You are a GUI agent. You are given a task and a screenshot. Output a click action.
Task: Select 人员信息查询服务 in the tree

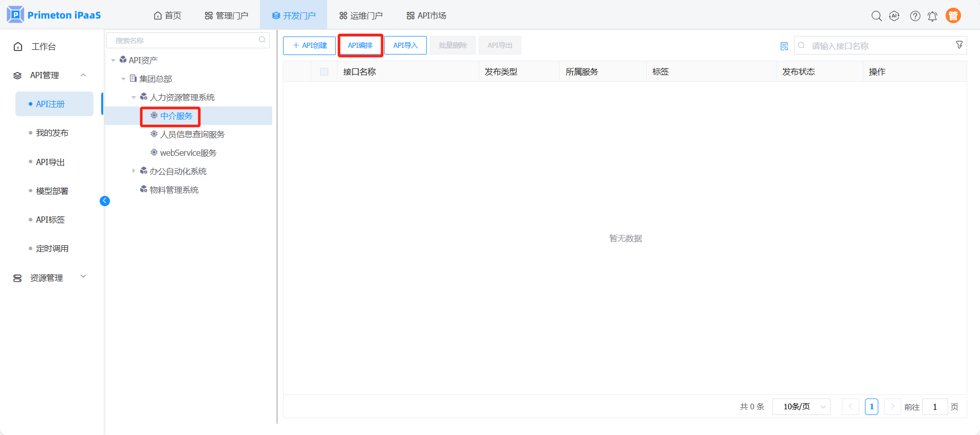click(192, 134)
